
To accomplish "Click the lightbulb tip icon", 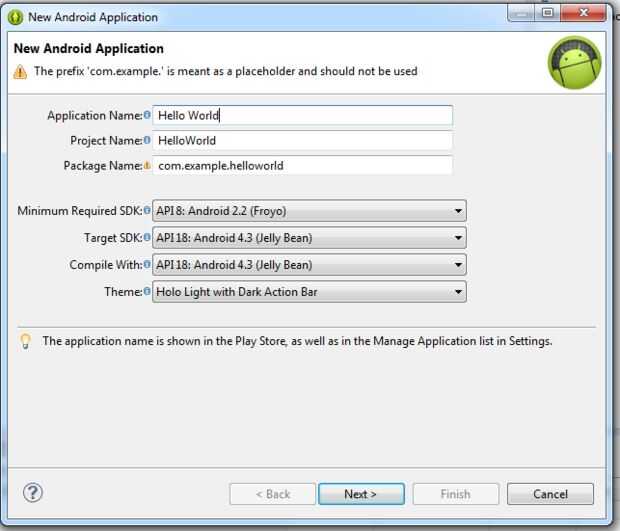I will 25,341.
